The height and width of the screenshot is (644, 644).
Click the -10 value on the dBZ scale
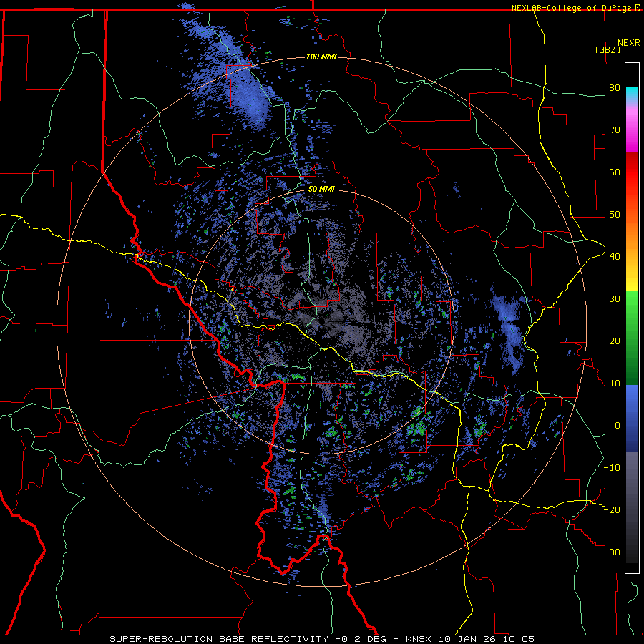[612, 468]
